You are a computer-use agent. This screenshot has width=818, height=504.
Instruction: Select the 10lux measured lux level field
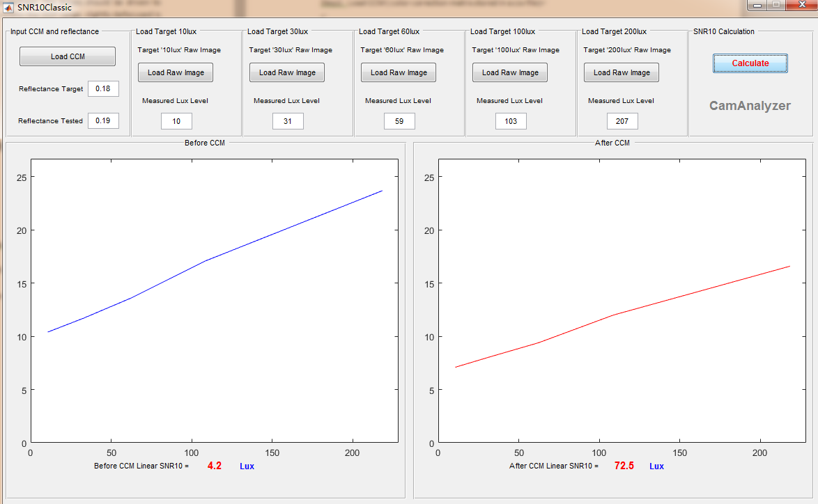pos(176,121)
